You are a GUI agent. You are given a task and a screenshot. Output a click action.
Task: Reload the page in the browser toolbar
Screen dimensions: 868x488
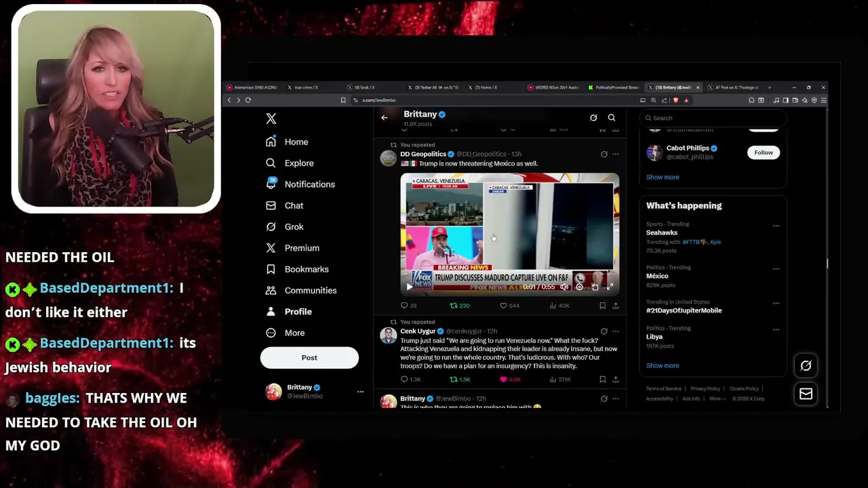click(x=248, y=100)
